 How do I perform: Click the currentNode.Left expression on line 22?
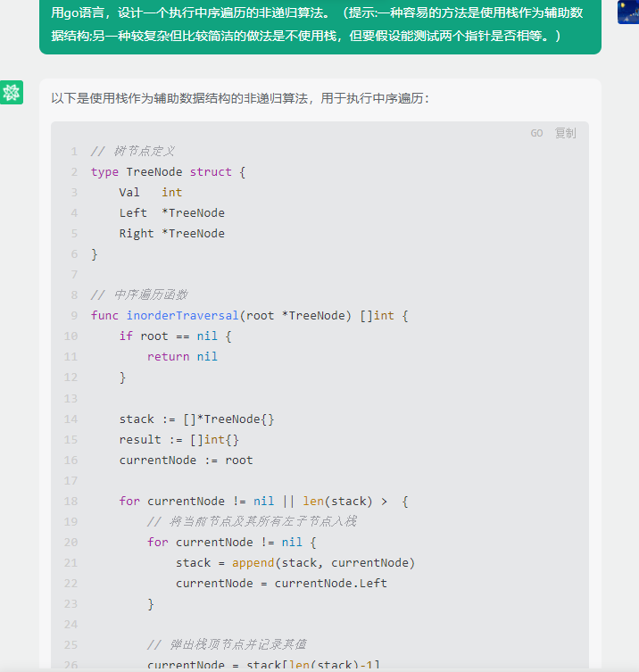click(330, 584)
